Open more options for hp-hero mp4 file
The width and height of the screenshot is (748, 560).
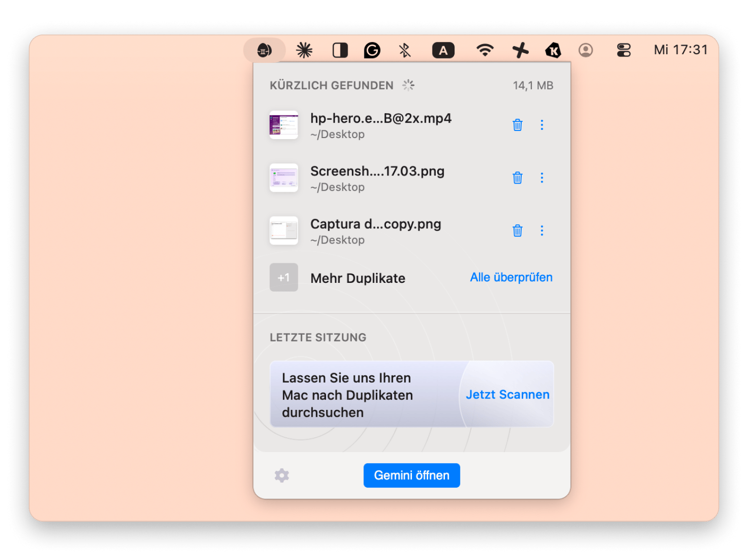click(542, 125)
